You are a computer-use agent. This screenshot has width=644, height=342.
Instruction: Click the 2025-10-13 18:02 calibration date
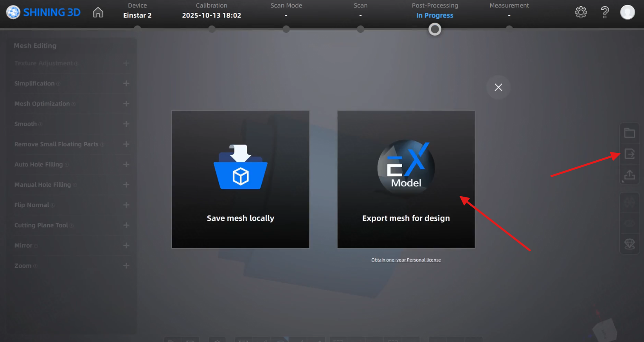[212, 15]
